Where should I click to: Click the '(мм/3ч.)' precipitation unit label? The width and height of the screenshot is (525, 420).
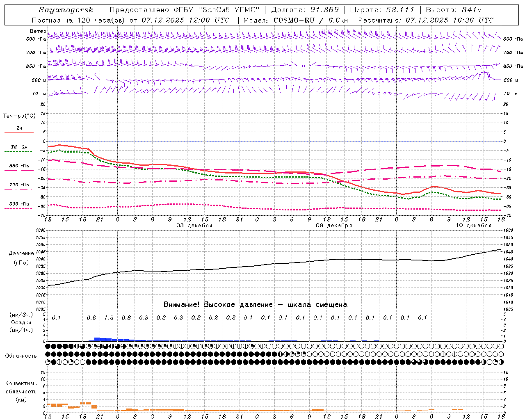pos(22,315)
